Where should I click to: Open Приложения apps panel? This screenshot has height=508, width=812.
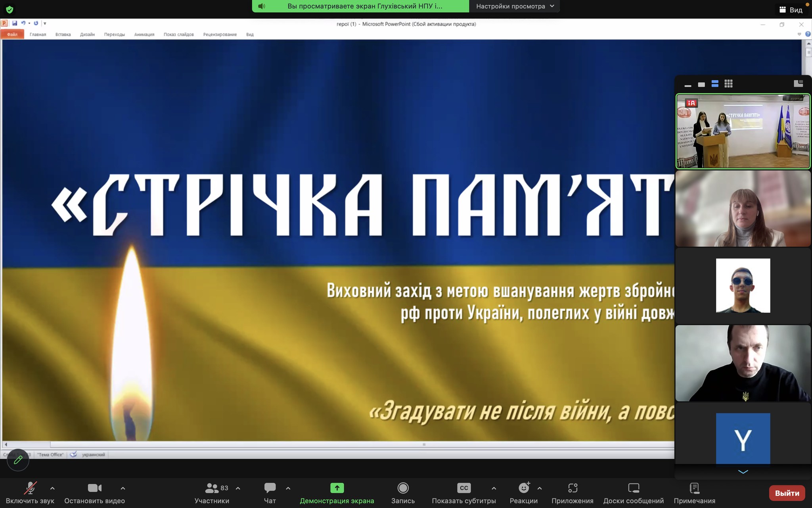(x=573, y=493)
